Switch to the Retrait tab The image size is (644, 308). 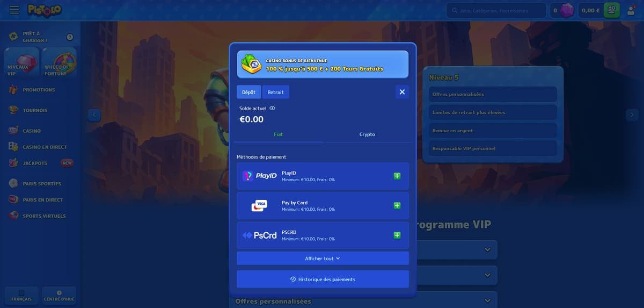click(276, 92)
